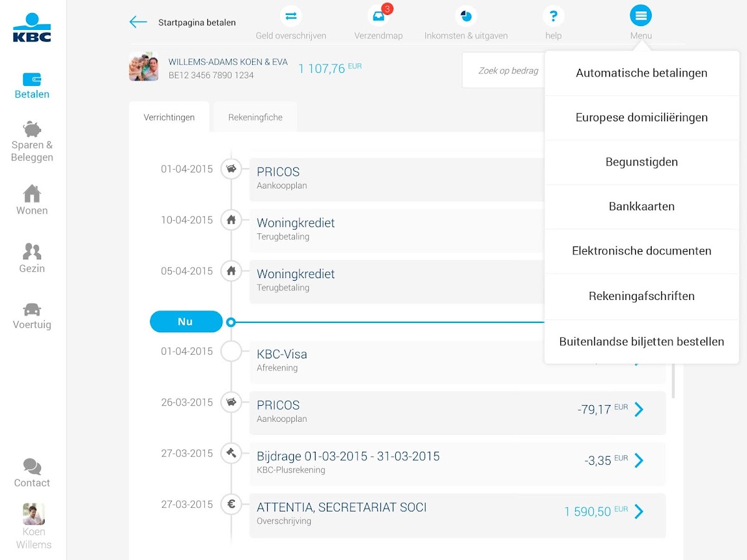This screenshot has height=560, width=747.
Task: Click empty circle marker for KBC-Visa
Action: tap(232, 351)
